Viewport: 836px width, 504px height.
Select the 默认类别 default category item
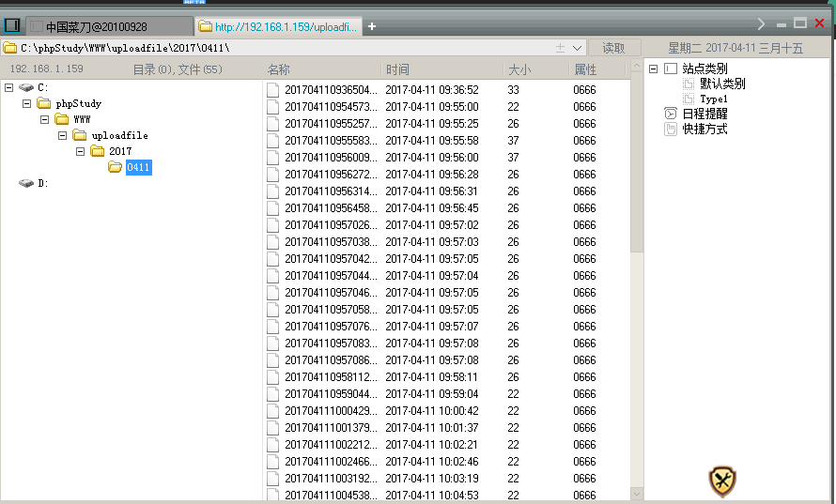722,84
